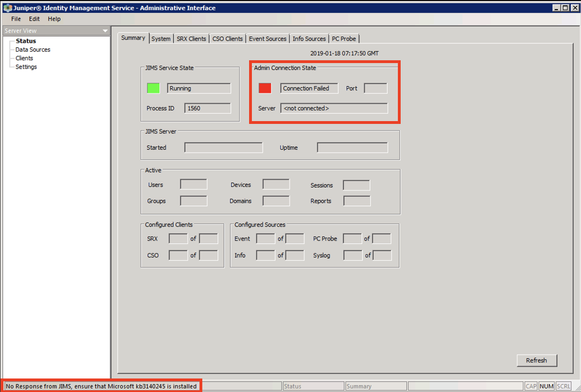Click the JIMS Server Started field
Image resolution: width=581 pixels, height=392 pixels.
pyautogui.click(x=224, y=148)
